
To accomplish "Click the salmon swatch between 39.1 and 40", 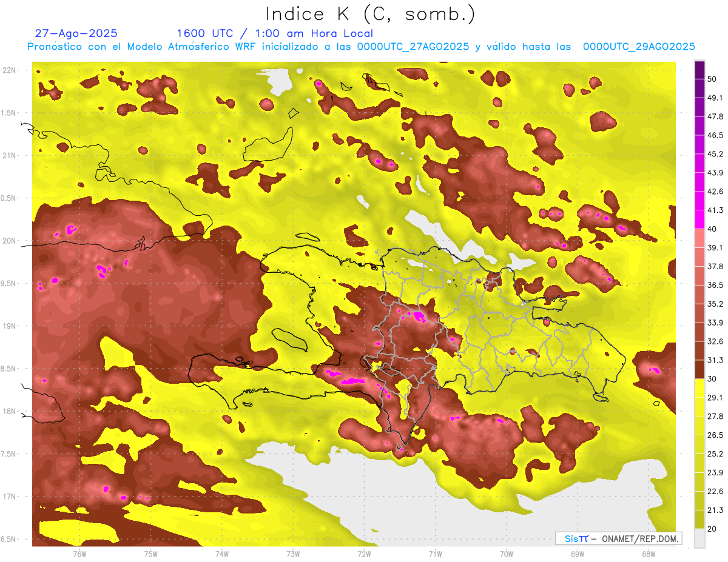I will click(699, 238).
